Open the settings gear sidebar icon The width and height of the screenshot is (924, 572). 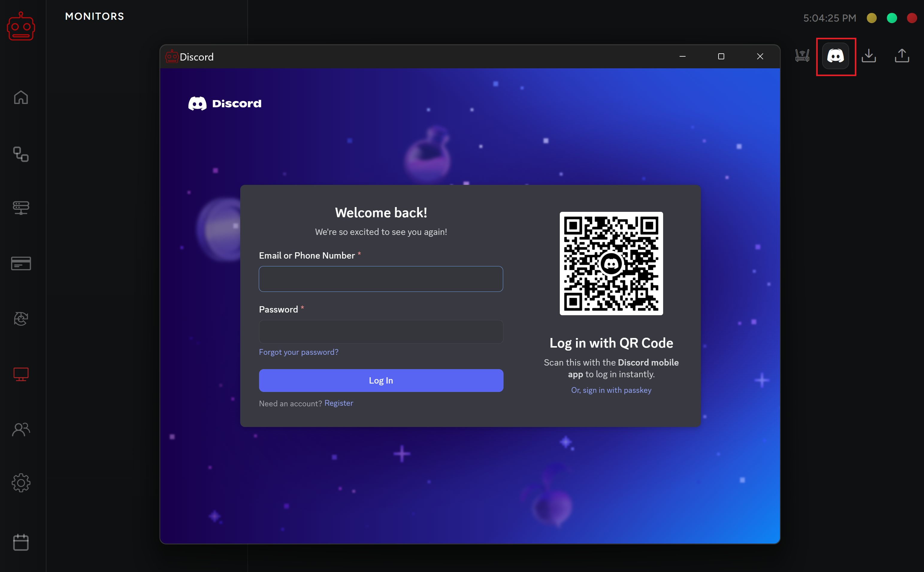click(x=21, y=483)
